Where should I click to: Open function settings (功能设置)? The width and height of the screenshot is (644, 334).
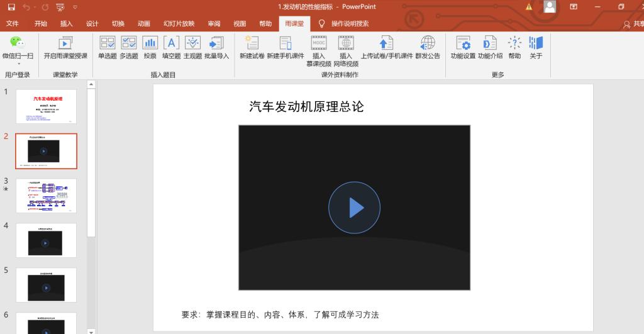tap(463, 48)
